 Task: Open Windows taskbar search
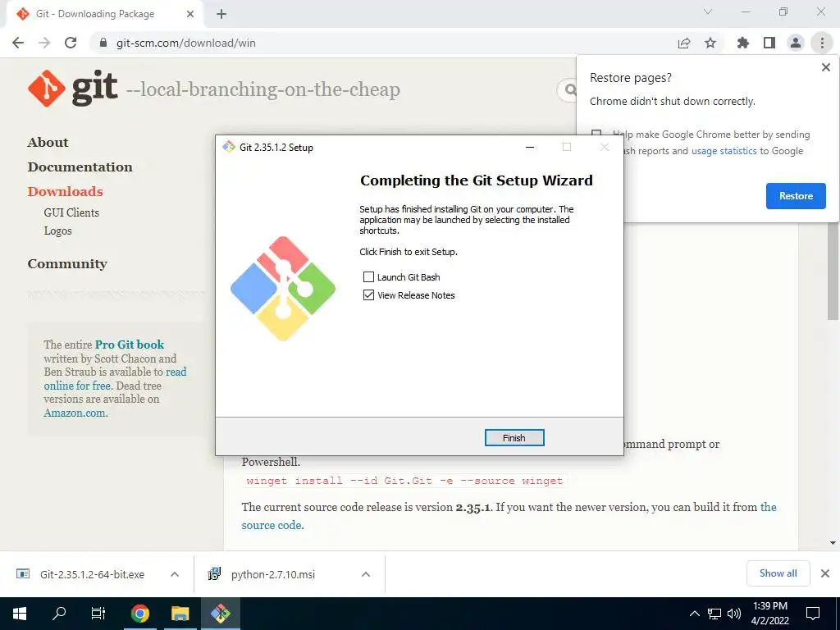pos(59,614)
